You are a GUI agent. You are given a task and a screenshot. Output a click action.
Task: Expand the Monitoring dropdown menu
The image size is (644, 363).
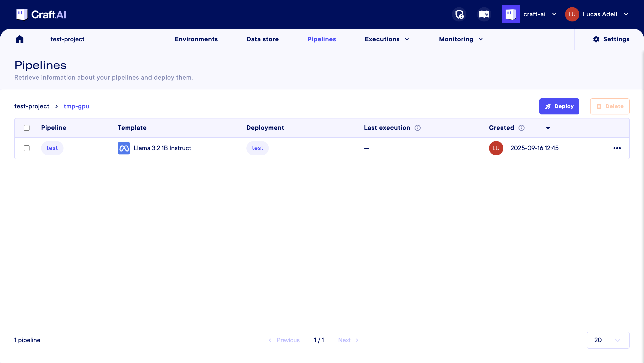[460, 39]
